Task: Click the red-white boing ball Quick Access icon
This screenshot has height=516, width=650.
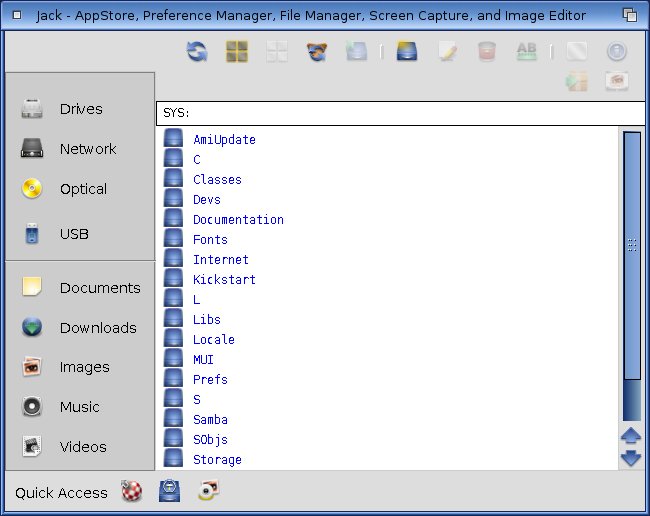Action: click(x=131, y=491)
